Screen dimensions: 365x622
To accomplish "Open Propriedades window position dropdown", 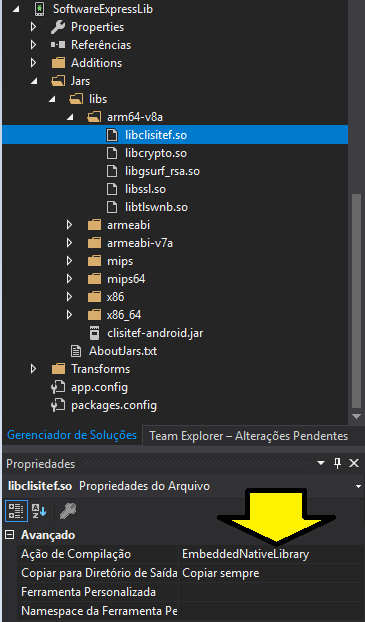I will 321,463.
